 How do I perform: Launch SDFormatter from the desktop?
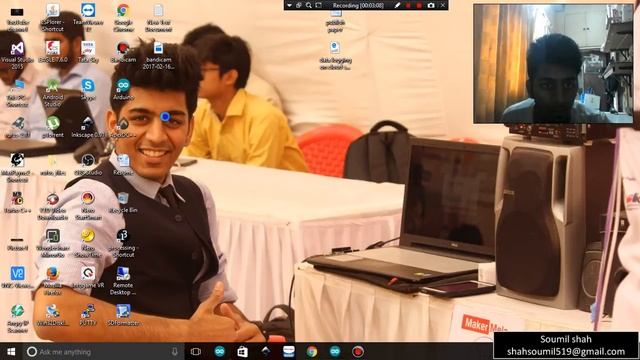point(123,315)
